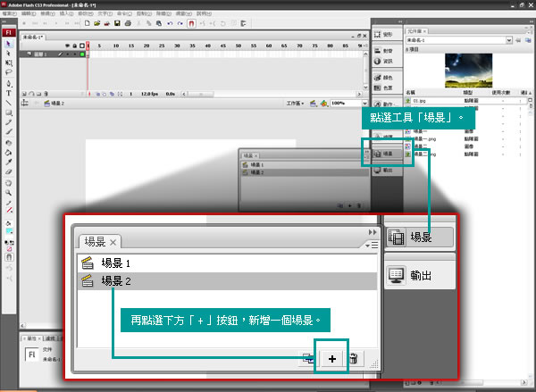
Task: Select the Hand tool
Action: click(x=9, y=183)
